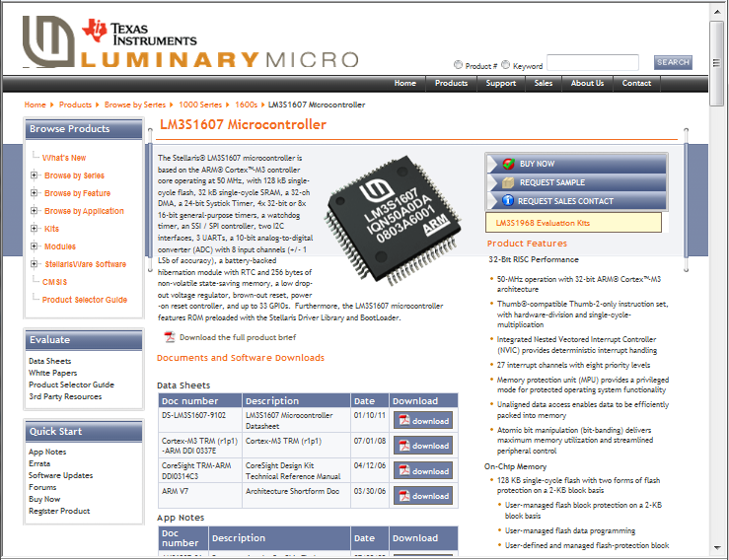Open Data Sheets under Evaluate

49,361
